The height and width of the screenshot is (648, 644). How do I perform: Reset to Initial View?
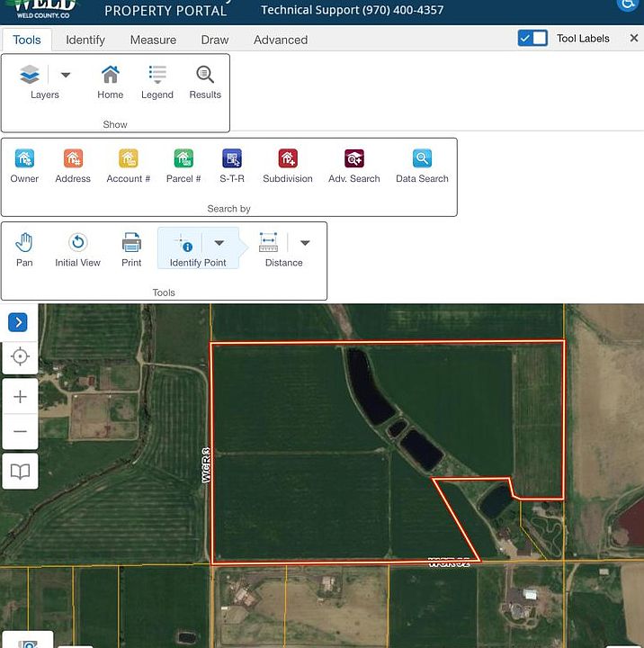click(77, 249)
